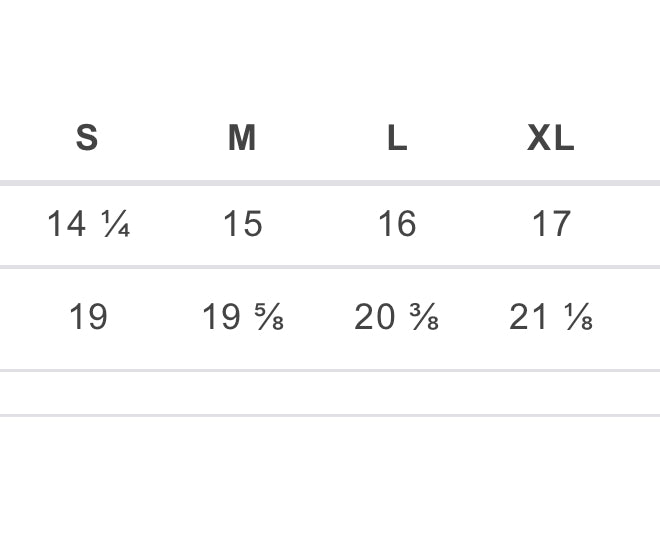Viewport: 660px width, 559px height.
Task: Click the 20 ⅜ measurement cell
Action: [x=397, y=318]
